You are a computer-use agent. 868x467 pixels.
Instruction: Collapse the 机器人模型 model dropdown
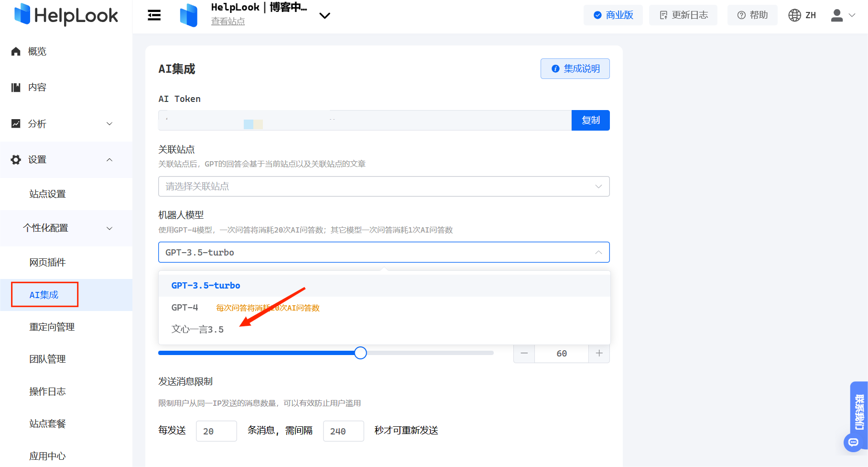384,253
